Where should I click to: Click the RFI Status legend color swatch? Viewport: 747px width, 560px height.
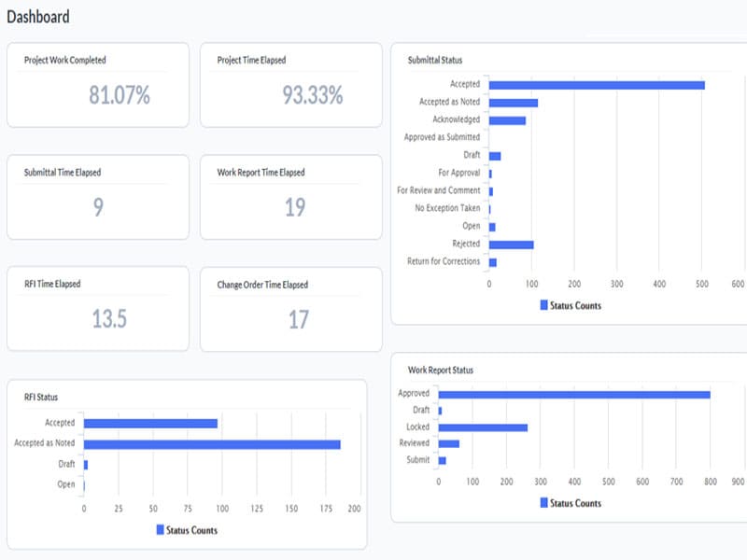click(160, 529)
